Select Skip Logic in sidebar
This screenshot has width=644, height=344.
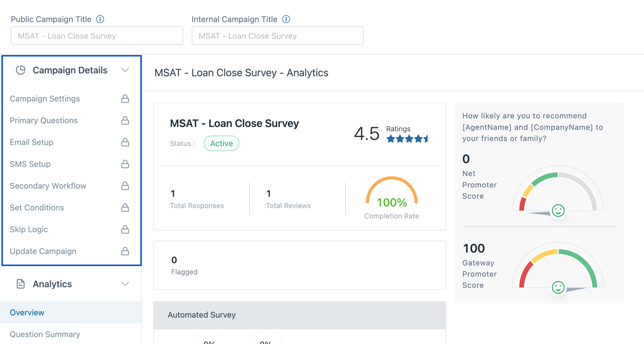coord(29,229)
